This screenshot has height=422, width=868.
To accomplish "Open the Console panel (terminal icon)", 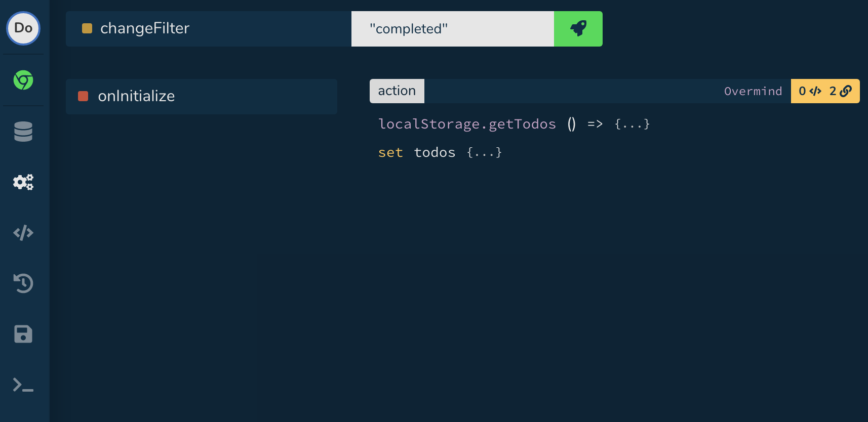I will (23, 386).
